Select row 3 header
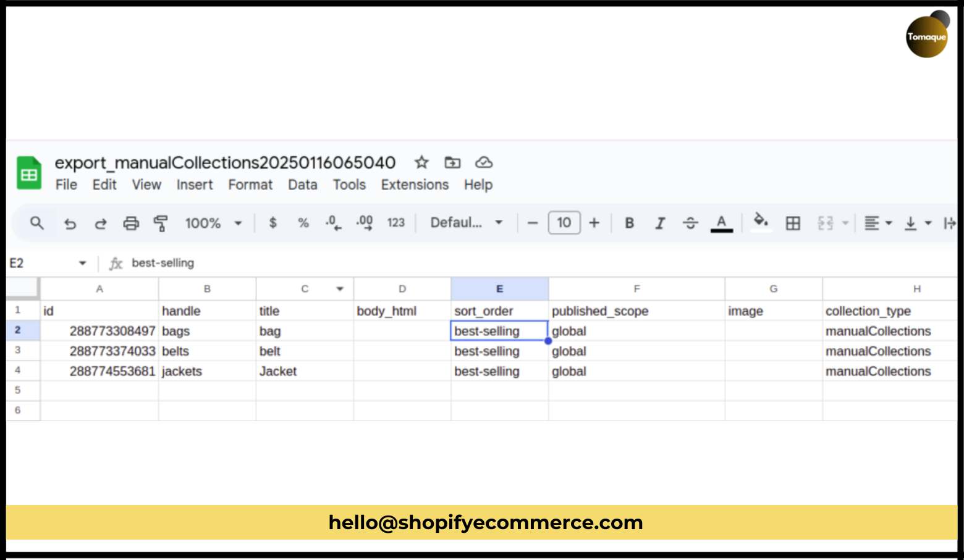The height and width of the screenshot is (560, 964). (23, 351)
